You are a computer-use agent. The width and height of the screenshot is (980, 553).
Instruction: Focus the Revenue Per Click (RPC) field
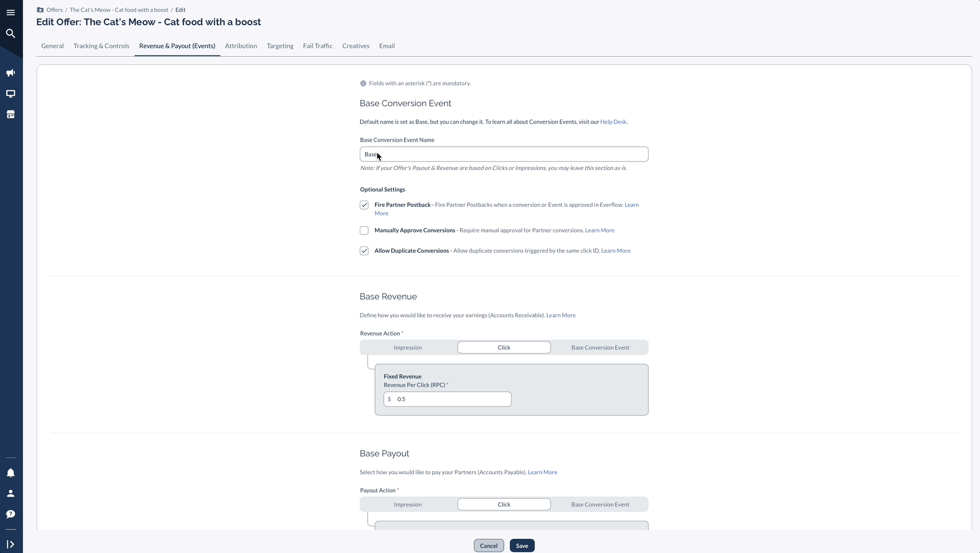[x=448, y=399]
